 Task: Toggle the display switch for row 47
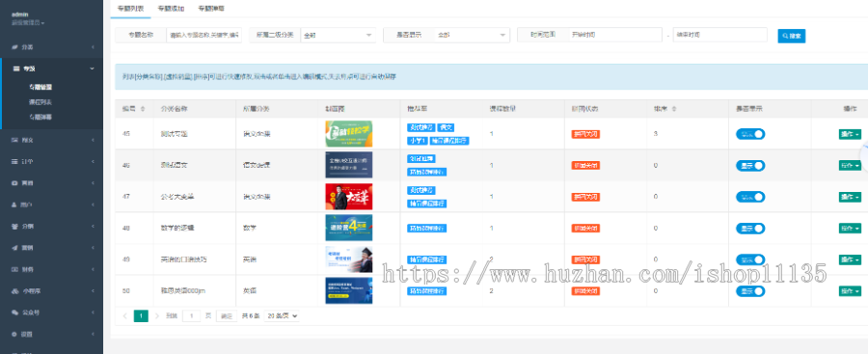point(750,197)
